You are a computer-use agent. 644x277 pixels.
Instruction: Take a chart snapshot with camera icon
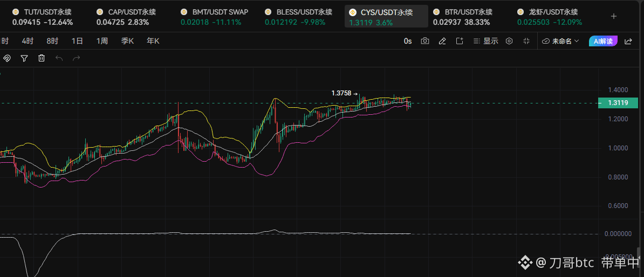[425, 41]
